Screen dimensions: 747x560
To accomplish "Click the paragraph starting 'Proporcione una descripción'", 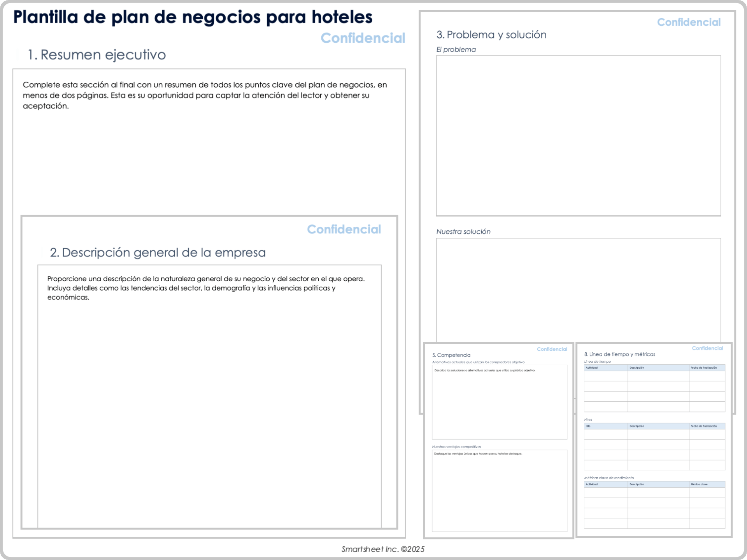I will coord(206,288).
